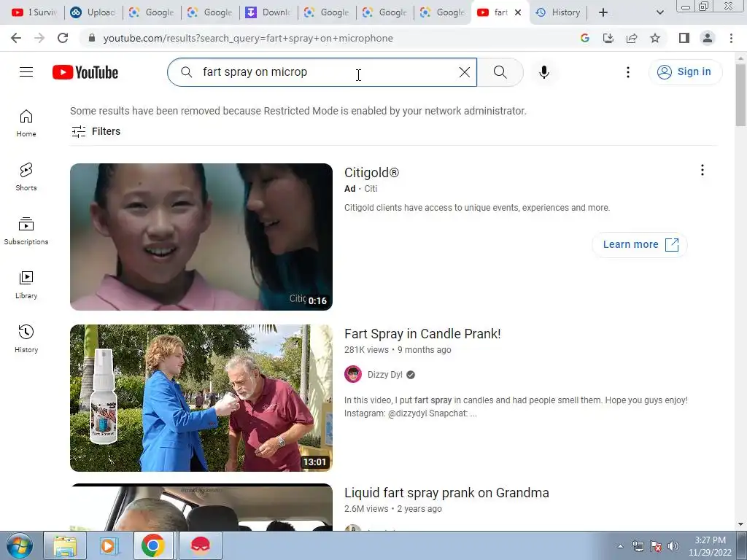Click the Sign in button

coord(685,72)
